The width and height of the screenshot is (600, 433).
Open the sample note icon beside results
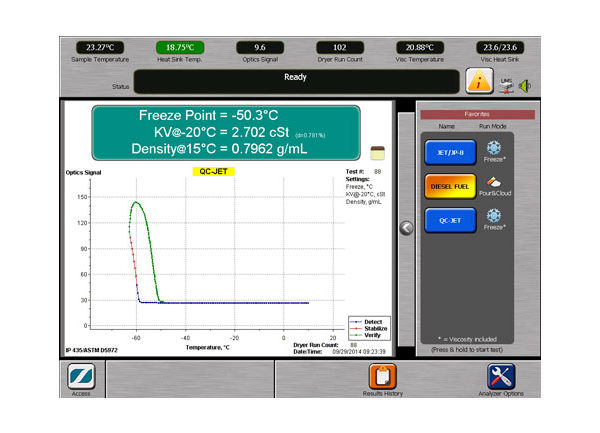click(x=378, y=152)
